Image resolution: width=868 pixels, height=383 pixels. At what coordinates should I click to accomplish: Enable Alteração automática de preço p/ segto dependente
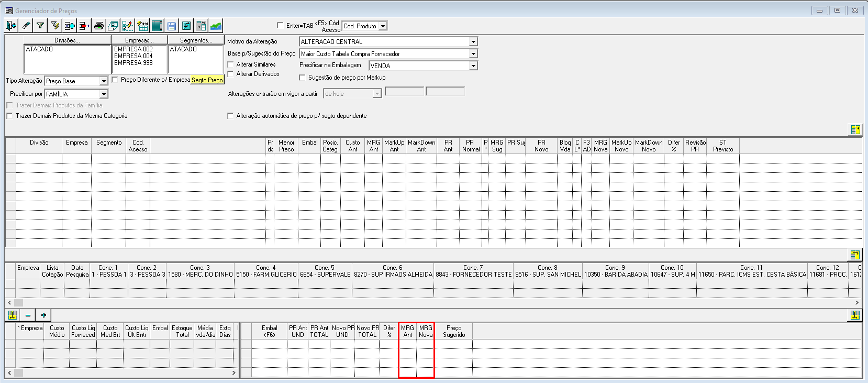point(230,116)
